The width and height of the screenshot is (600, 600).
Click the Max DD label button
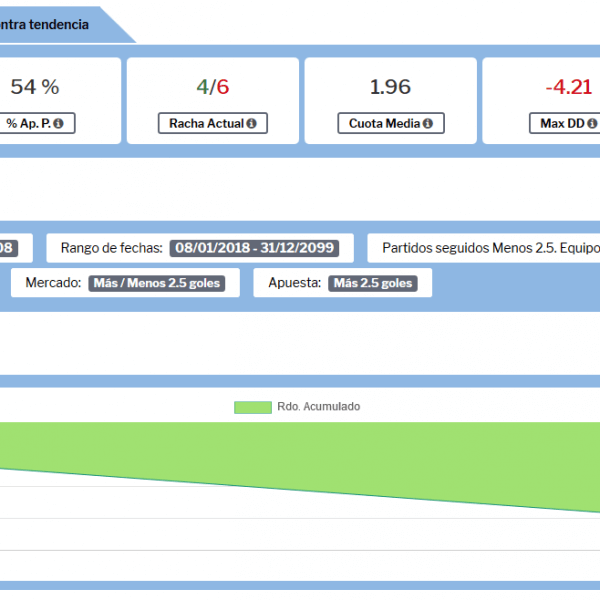tap(565, 123)
